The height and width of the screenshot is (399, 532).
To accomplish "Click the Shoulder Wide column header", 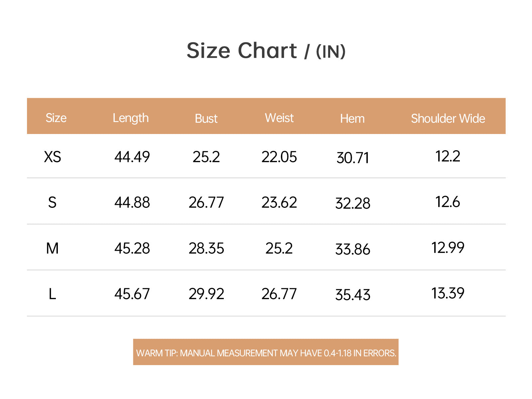I will [x=448, y=118].
